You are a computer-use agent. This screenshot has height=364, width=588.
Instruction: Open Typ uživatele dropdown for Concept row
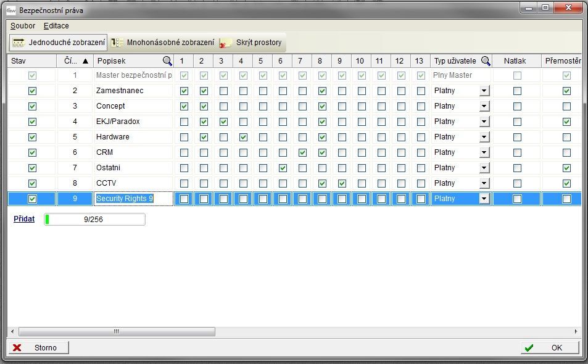point(484,106)
